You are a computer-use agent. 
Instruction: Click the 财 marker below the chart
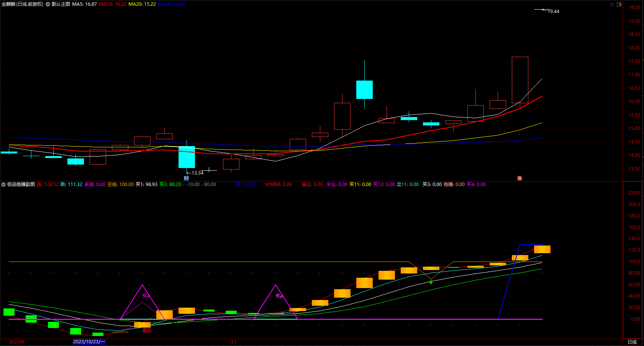pos(186,178)
